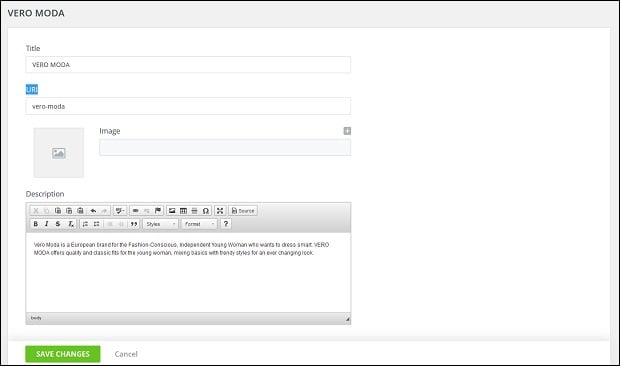
Task: Insert an anchor with the flag icon
Action: click(x=157, y=211)
